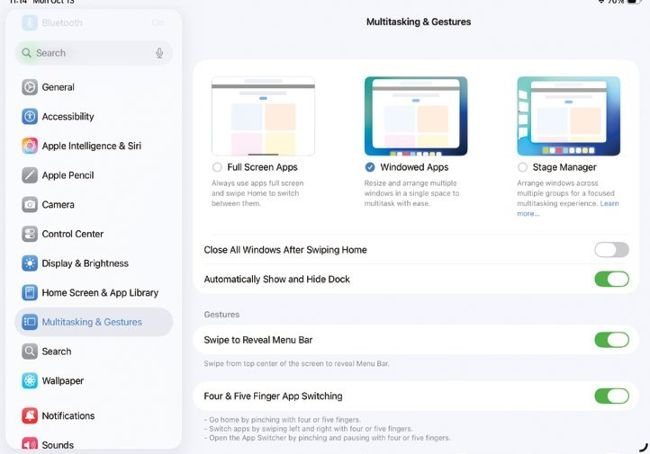
Task: Select the Apple Pencil icon
Action: pos(30,175)
